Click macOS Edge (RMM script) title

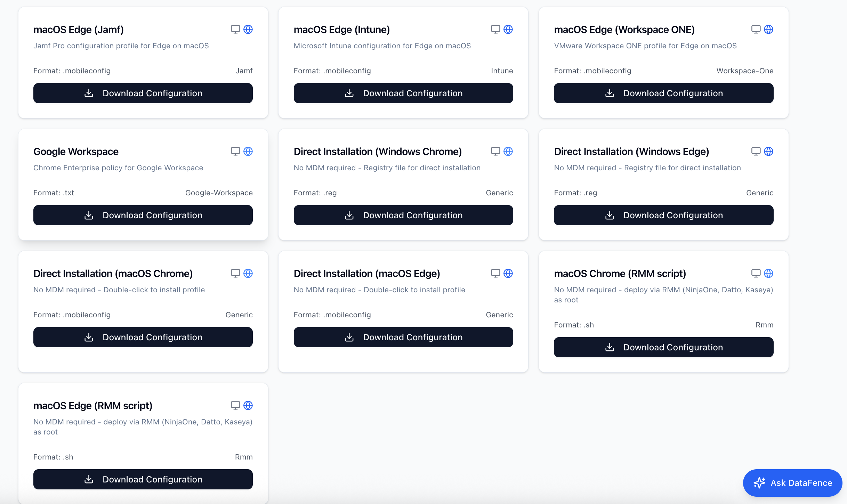(93, 406)
